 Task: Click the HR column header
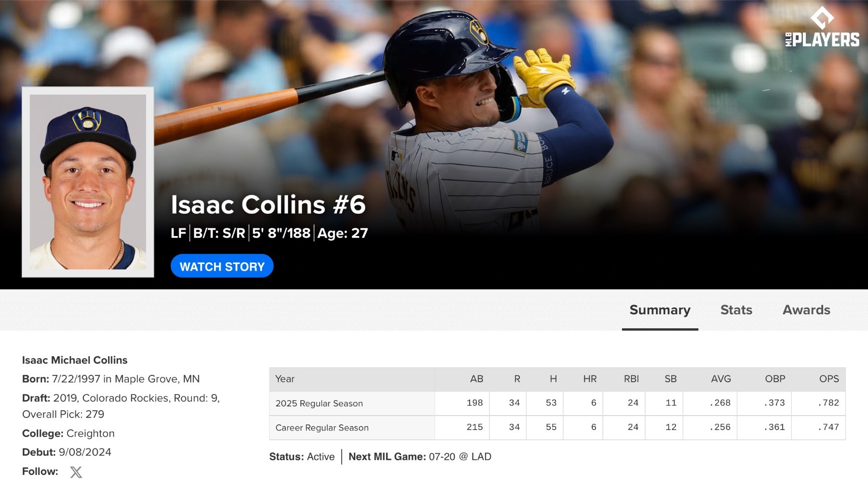click(x=590, y=379)
